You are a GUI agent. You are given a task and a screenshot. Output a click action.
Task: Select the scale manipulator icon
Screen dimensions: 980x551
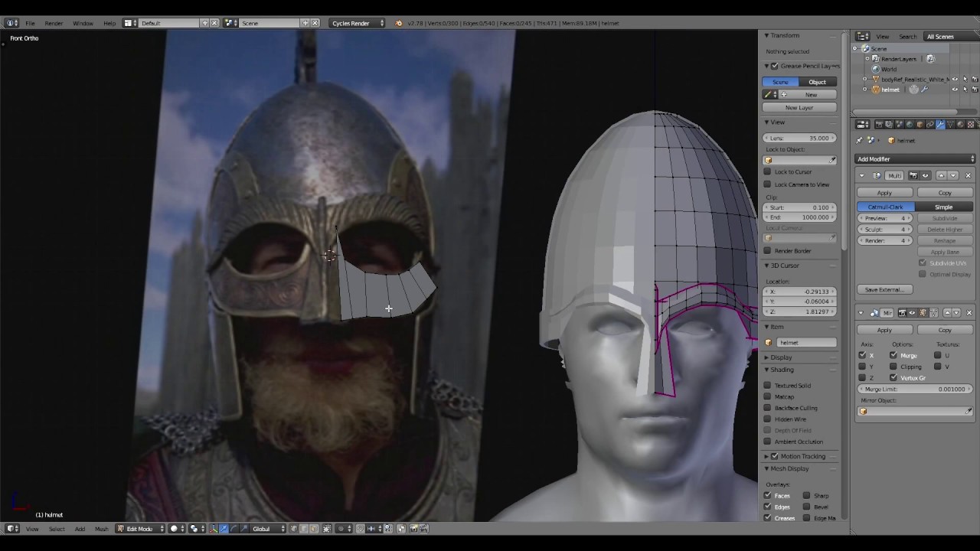tap(243, 528)
